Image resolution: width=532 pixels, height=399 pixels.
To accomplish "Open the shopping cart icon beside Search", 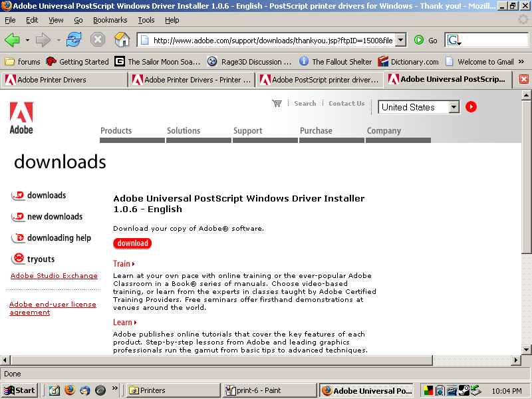I will [x=277, y=103].
